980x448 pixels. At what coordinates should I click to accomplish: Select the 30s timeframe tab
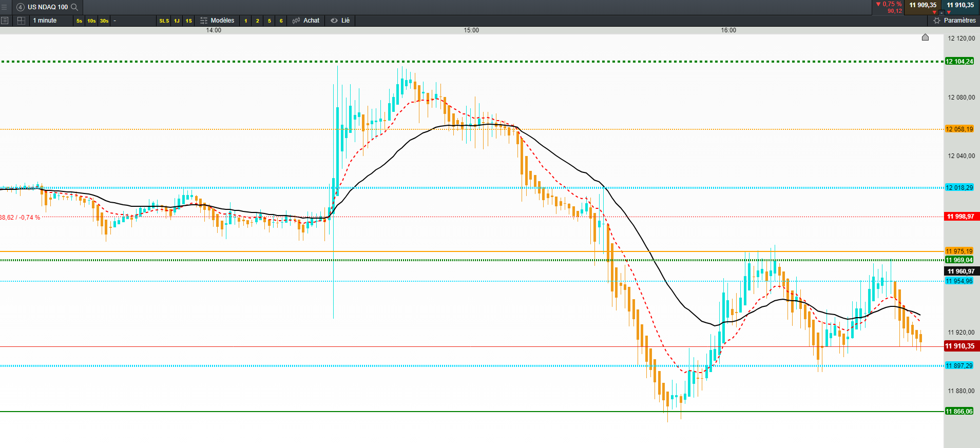pyautogui.click(x=104, y=21)
